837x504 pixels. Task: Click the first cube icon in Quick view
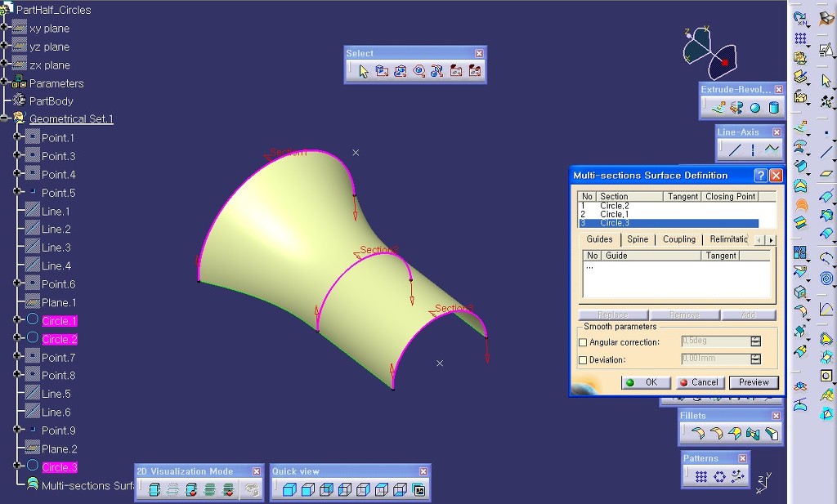tap(290, 490)
